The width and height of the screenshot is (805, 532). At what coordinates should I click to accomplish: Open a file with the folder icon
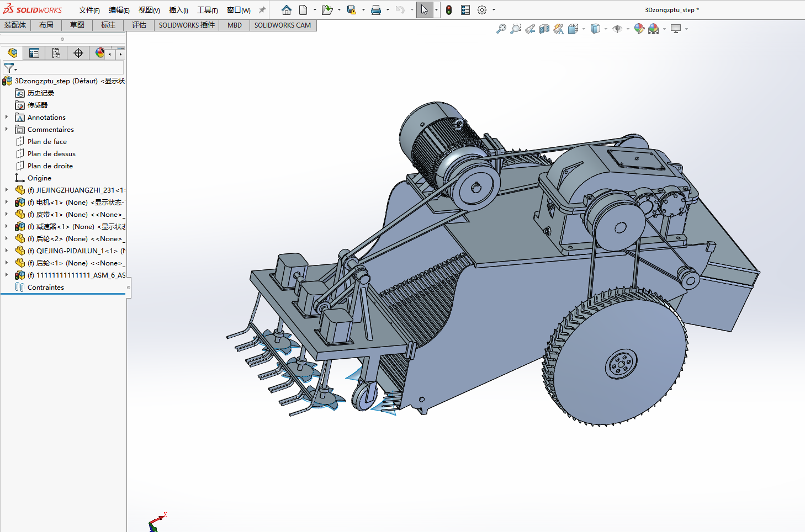point(327,10)
